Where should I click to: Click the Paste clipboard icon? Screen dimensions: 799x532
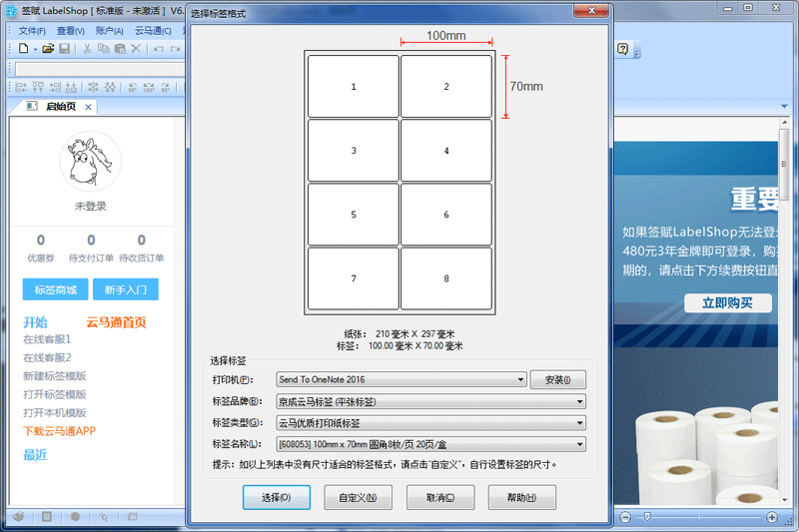tap(120, 49)
